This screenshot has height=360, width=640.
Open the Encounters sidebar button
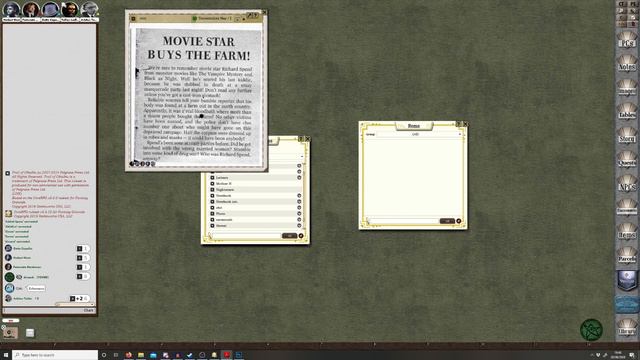[627, 208]
